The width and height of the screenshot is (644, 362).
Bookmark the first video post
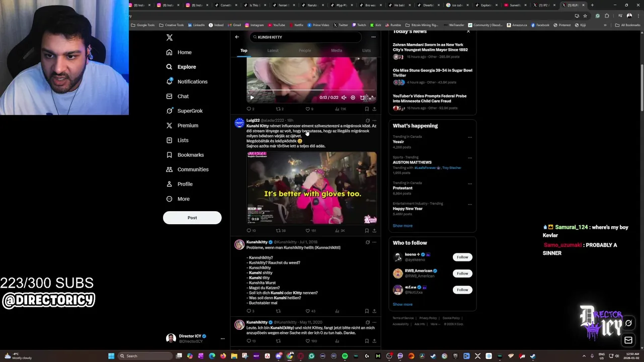(x=366, y=109)
